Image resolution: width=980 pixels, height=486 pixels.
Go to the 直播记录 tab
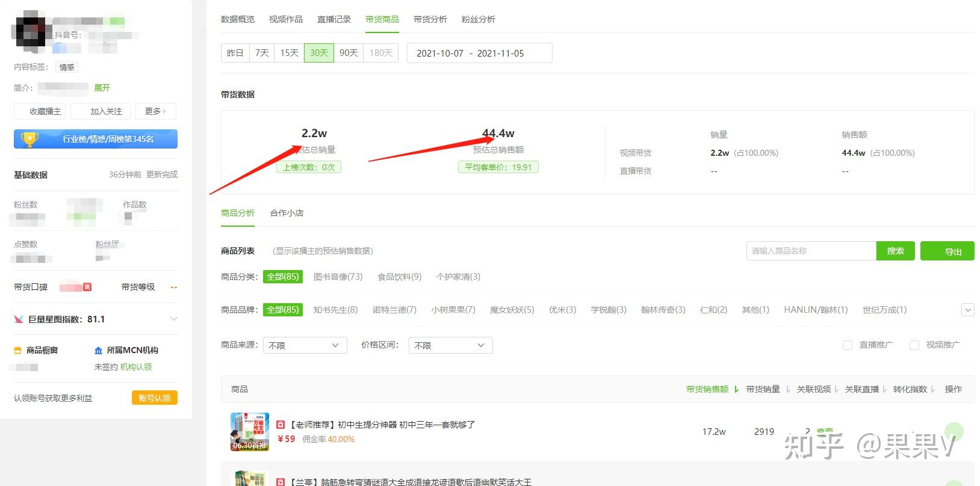[334, 19]
